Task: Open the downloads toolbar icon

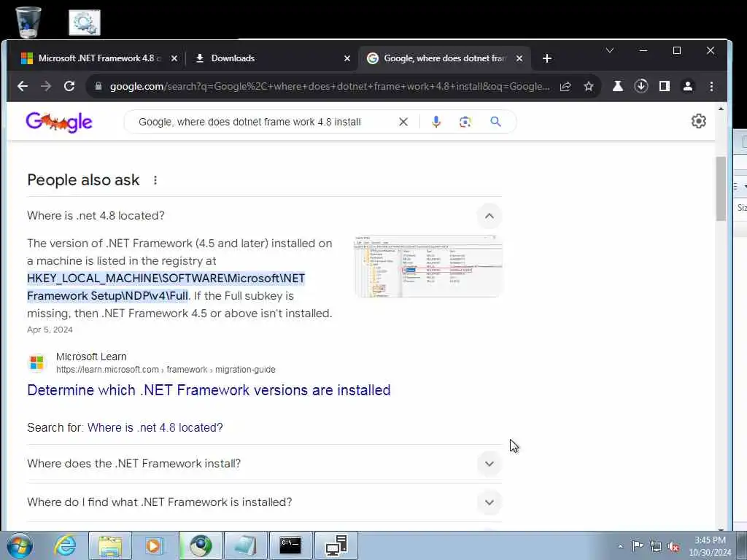Action: tap(641, 86)
